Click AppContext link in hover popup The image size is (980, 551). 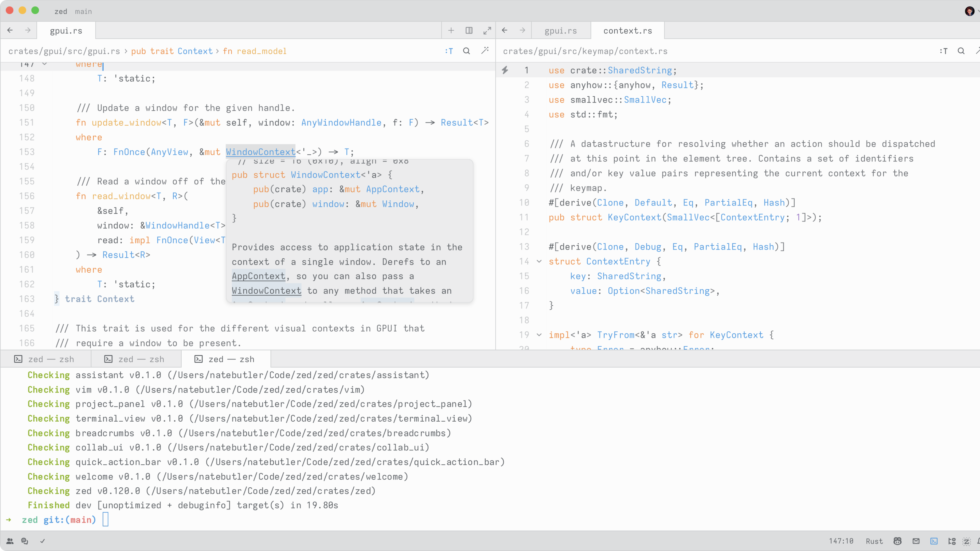[258, 276]
